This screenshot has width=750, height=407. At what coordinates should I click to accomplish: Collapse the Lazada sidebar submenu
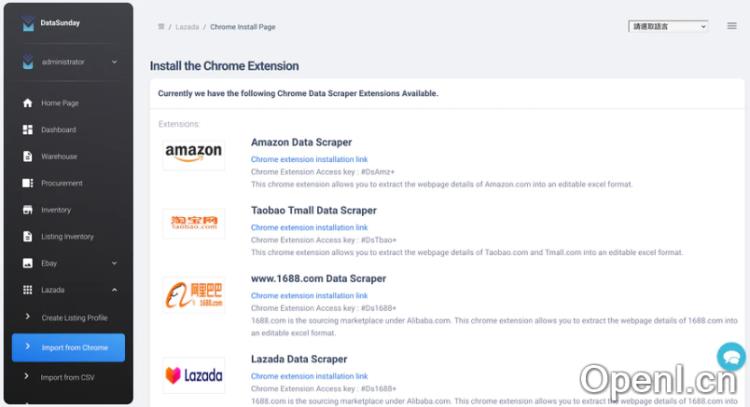pyautogui.click(x=114, y=290)
